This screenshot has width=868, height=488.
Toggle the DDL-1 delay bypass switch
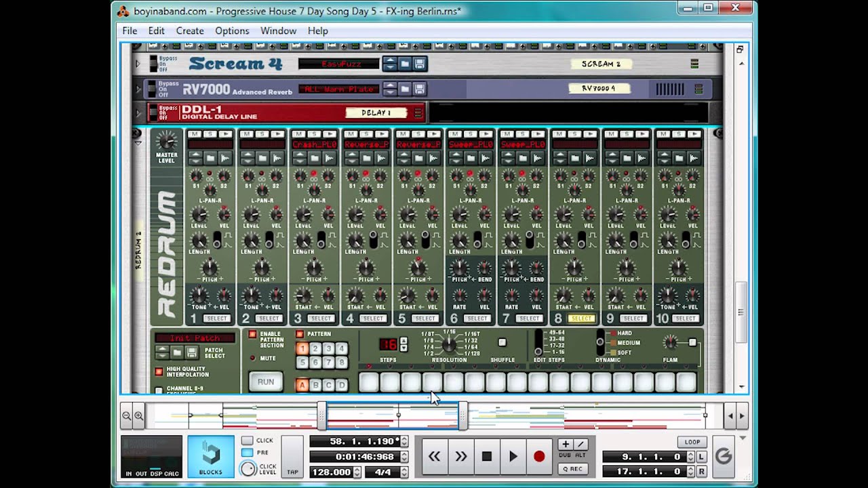click(x=153, y=113)
